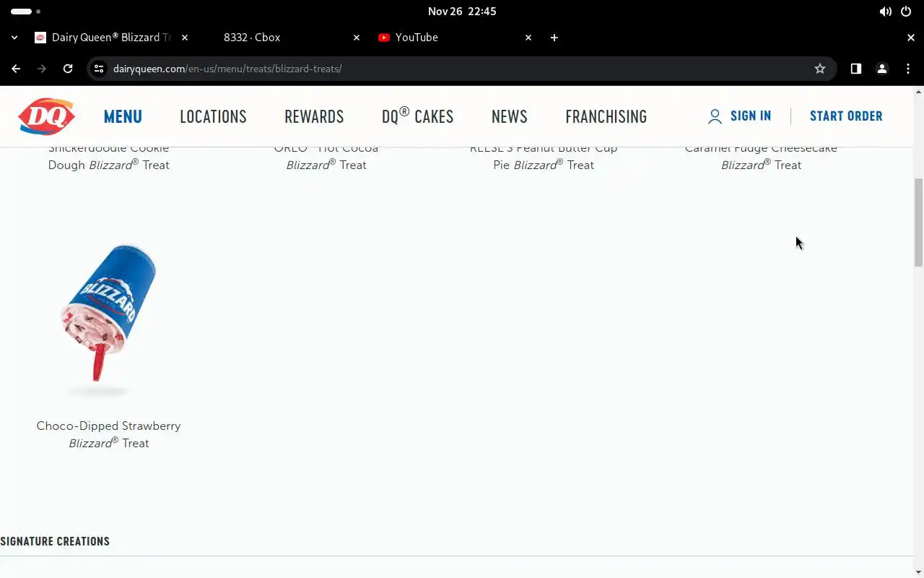The height and width of the screenshot is (578, 924).
Task: Click the page vertical scrollbar thumb
Action: click(918, 222)
